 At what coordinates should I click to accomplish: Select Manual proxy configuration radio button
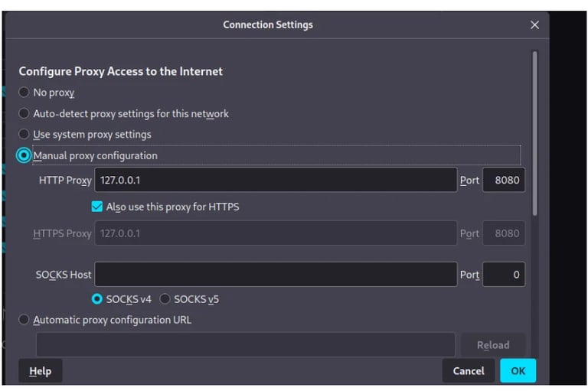tap(24, 155)
